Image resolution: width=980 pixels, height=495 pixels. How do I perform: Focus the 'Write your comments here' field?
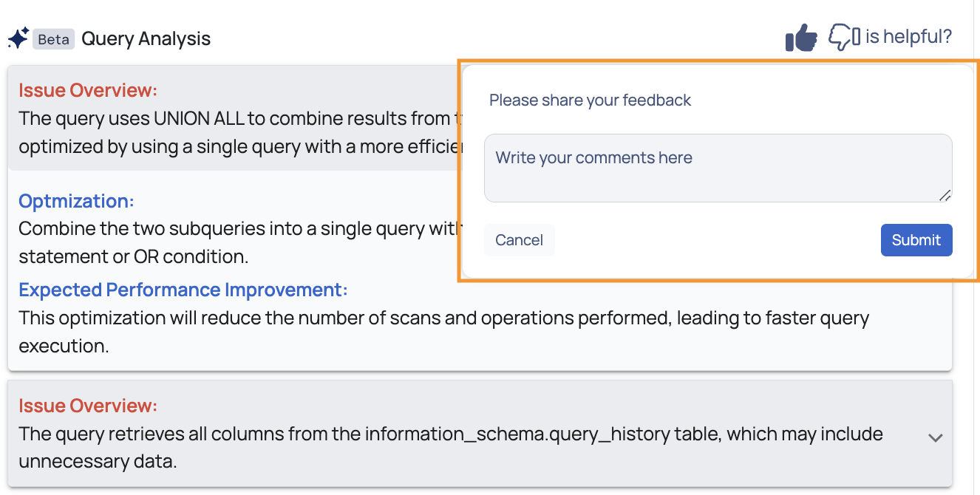coord(718,168)
